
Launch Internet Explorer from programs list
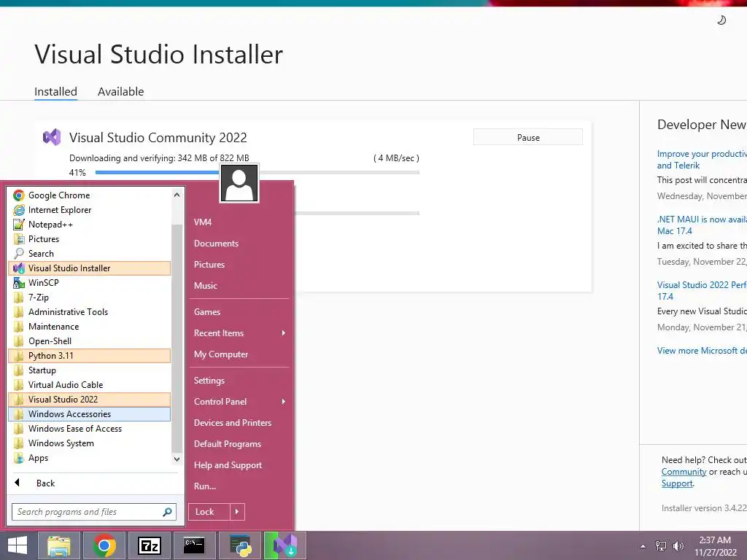(89, 210)
